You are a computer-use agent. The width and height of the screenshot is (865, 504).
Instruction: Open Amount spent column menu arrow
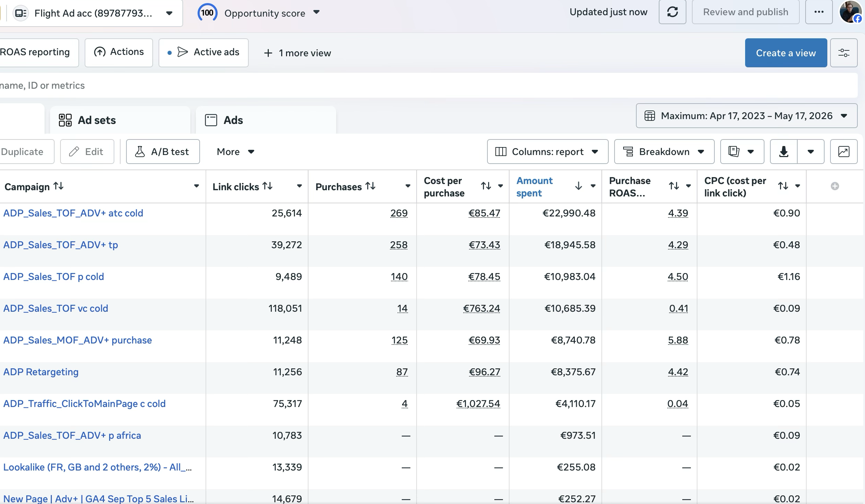pos(593,186)
